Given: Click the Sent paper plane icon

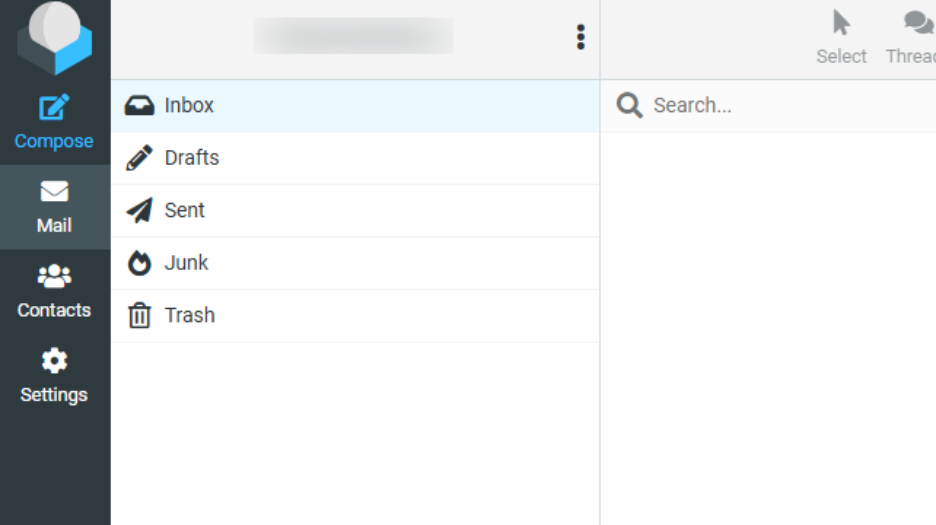Looking at the screenshot, I should coord(139,210).
